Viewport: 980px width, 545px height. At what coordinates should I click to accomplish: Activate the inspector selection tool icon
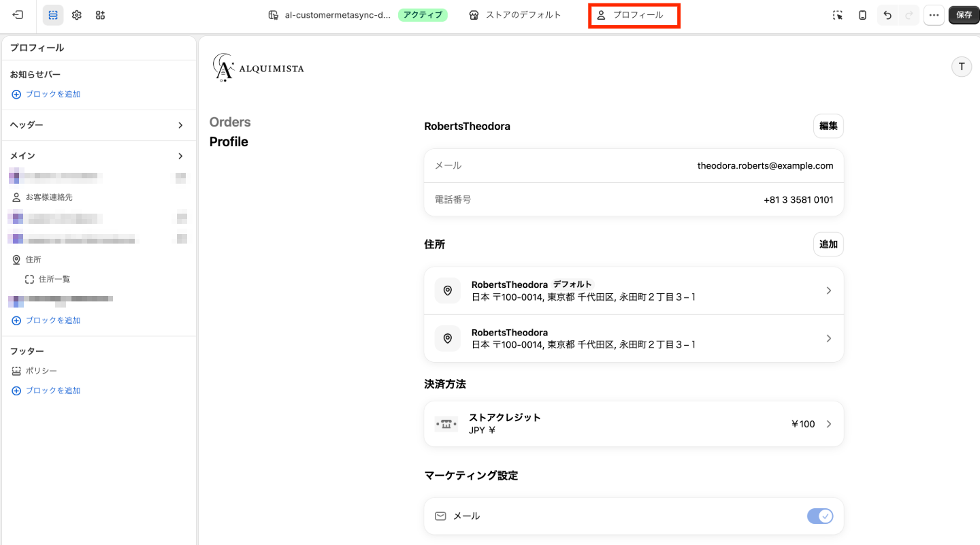(x=838, y=15)
